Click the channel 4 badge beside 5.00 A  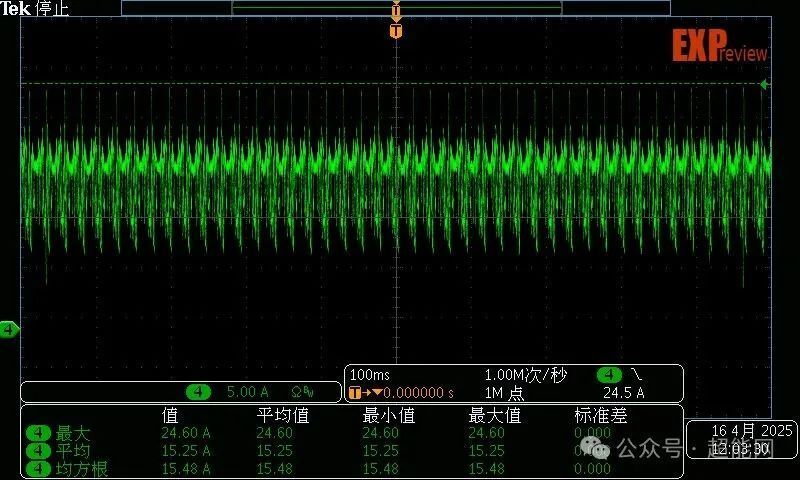tap(198, 392)
